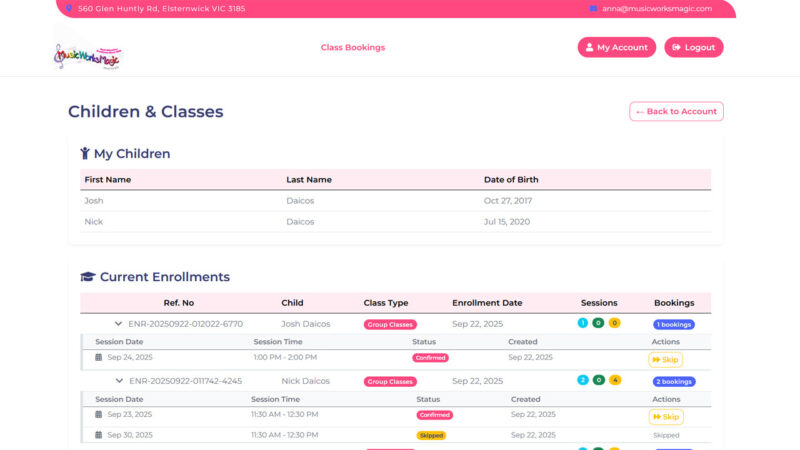Click the 1 bookings badge for Josh Daicos
The image size is (800, 450).
[x=673, y=324]
